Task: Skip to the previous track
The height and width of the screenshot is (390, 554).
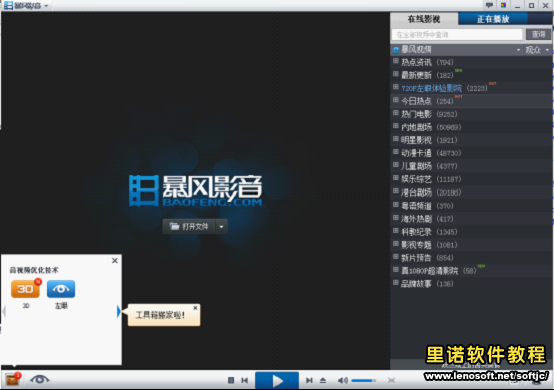Action: [x=244, y=380]
